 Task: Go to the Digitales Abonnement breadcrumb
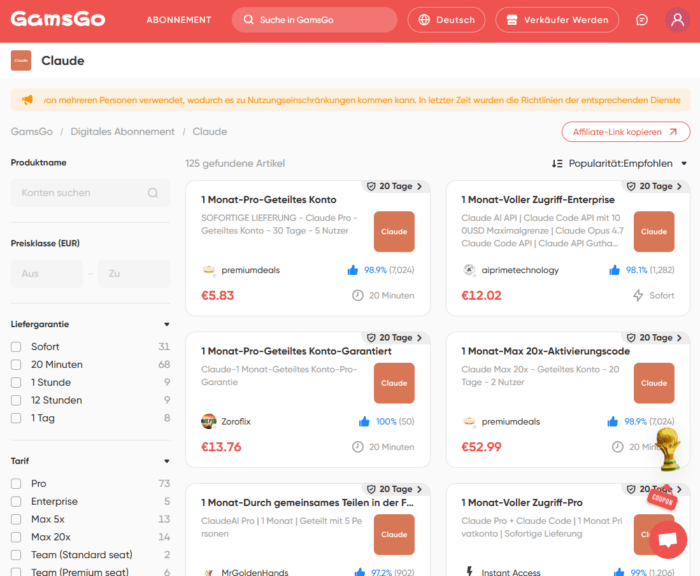tap(122, 132)
